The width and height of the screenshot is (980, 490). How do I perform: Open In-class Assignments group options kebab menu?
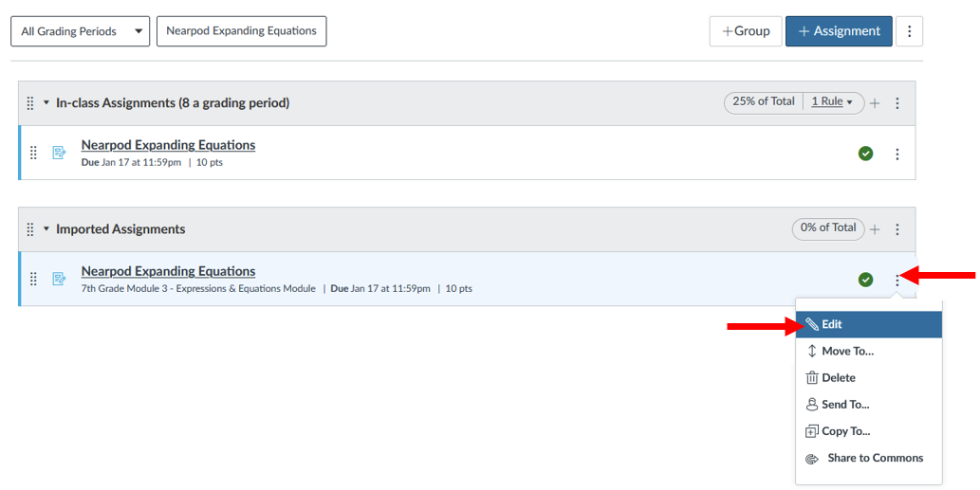tap(897, 103)
